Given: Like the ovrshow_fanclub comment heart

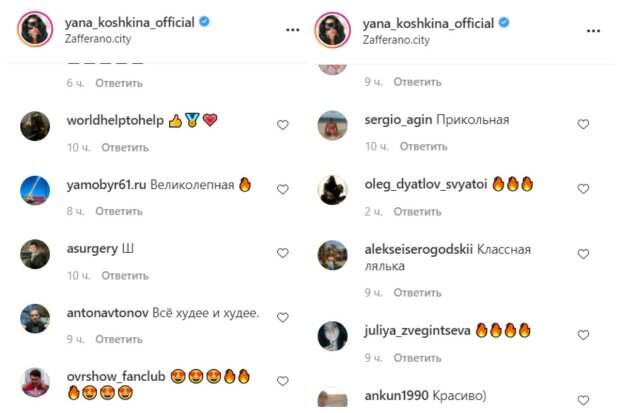Looking at the screenshot, I should [x=282, y=381].
